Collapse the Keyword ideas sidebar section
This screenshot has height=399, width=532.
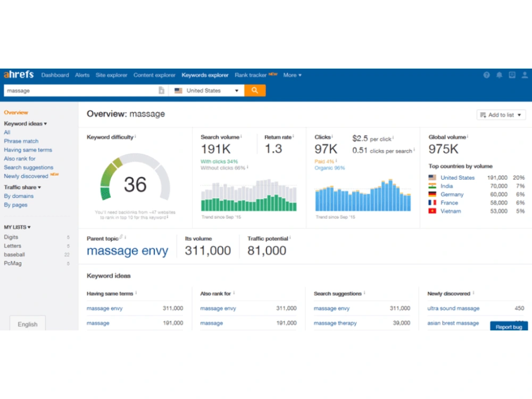pos(26,123)
